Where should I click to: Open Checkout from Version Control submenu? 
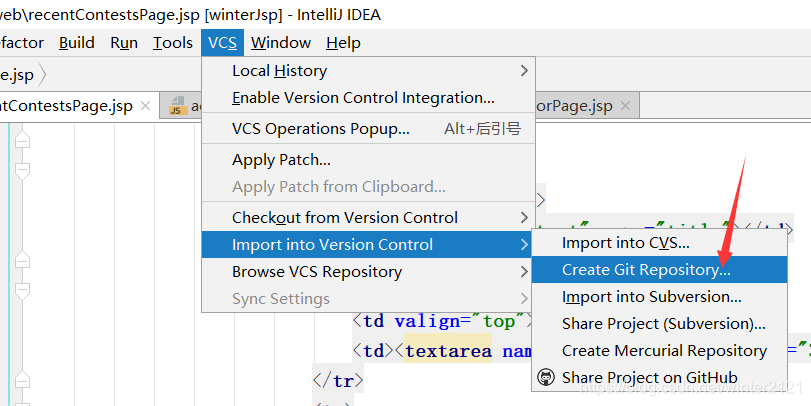(368, 218)
